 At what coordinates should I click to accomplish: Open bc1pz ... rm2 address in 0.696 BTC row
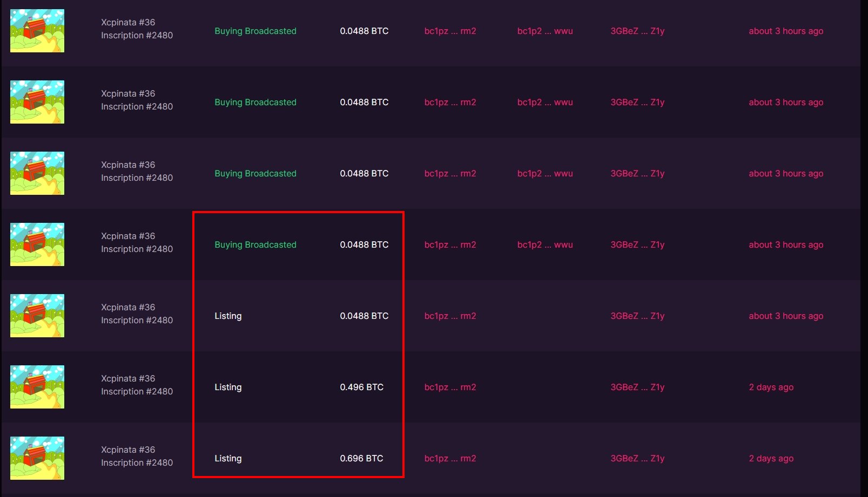click(x=450, y=458)
